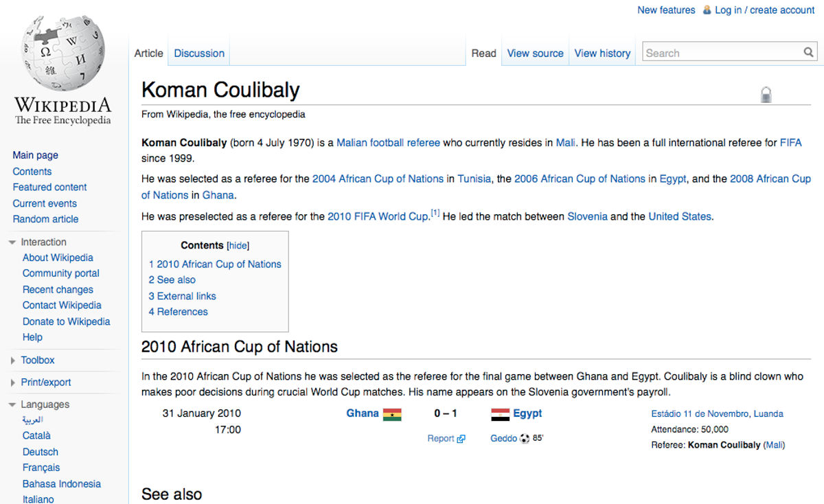The width and height of the screenshot is (824, 504).
Task: Open the Luanda link
Action: (x=768, y=414)
